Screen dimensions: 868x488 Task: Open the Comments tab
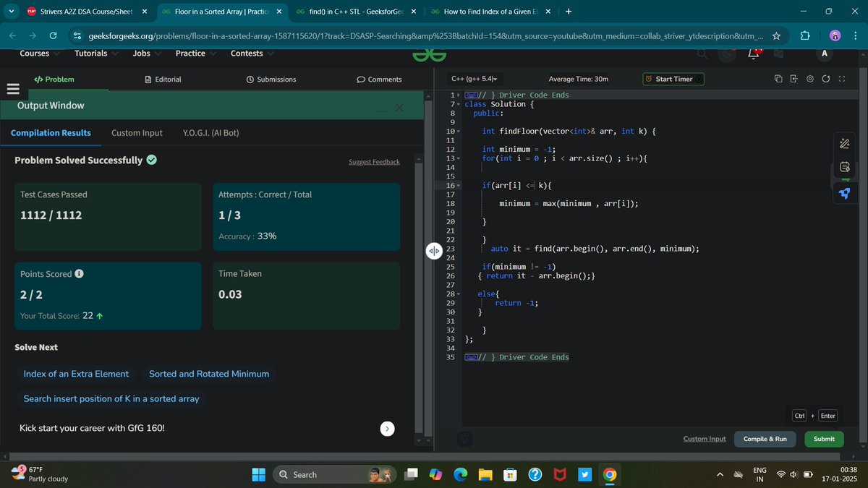pyautogui.click(x=379, y=80)
